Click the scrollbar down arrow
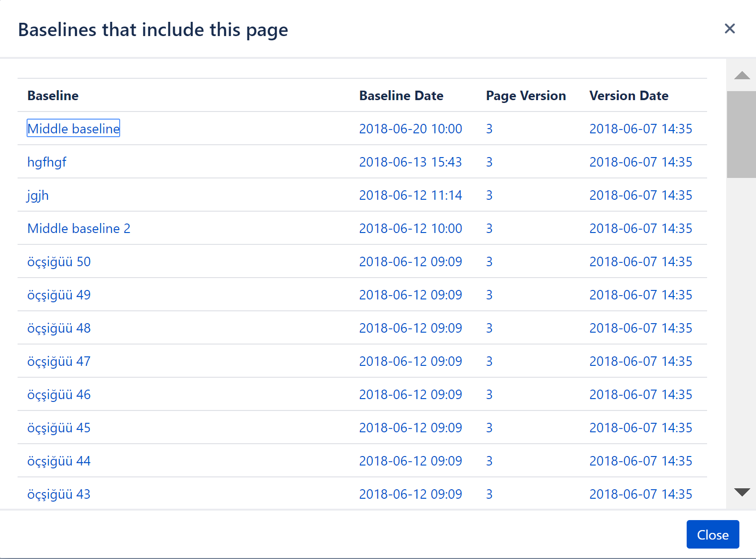Screen dimensions: 756x559 pyautogui.click(x=741, y=492)
